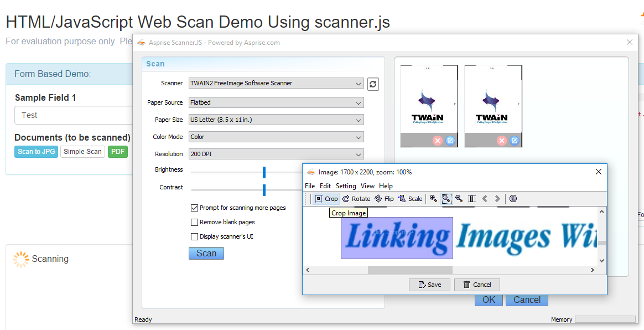The height and width of the screenshot is (330, 644).
Task: Click the Brightness slider handle
Action: [264, 173]
